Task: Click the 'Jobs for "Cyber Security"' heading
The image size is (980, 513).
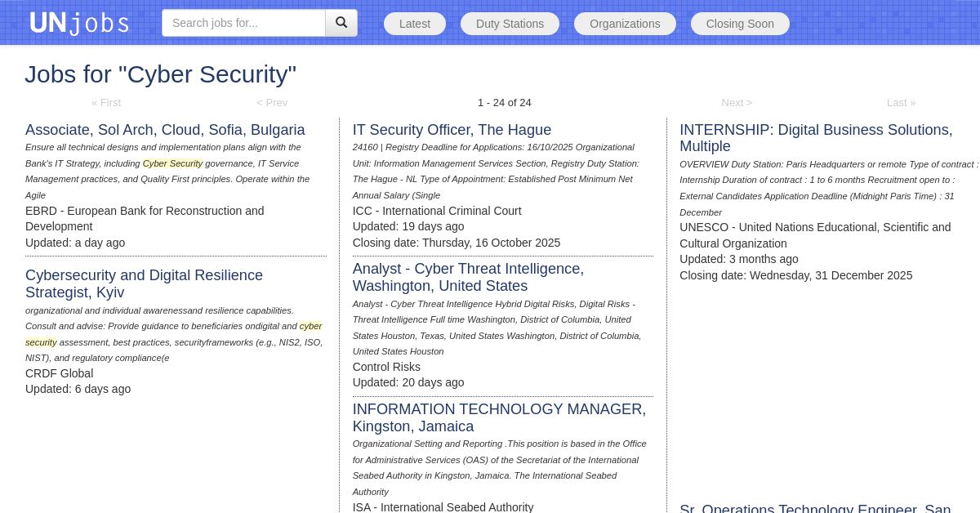Action: tap(161, 74)
